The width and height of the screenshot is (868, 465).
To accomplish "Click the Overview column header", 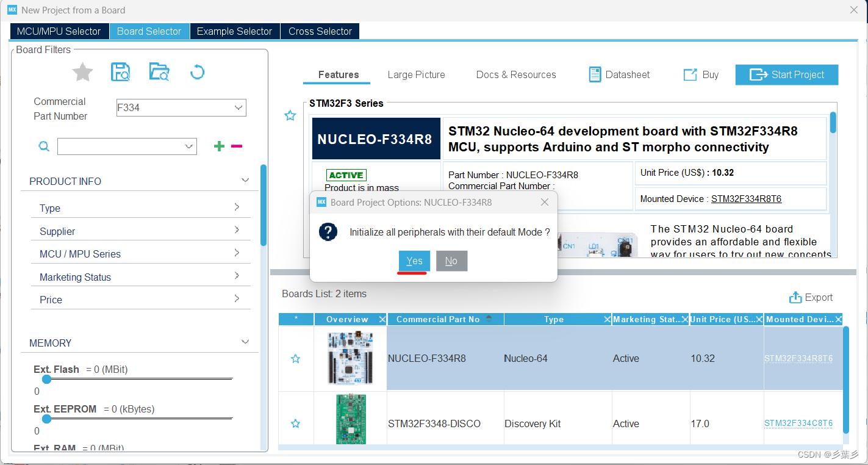I will [347, 319].
